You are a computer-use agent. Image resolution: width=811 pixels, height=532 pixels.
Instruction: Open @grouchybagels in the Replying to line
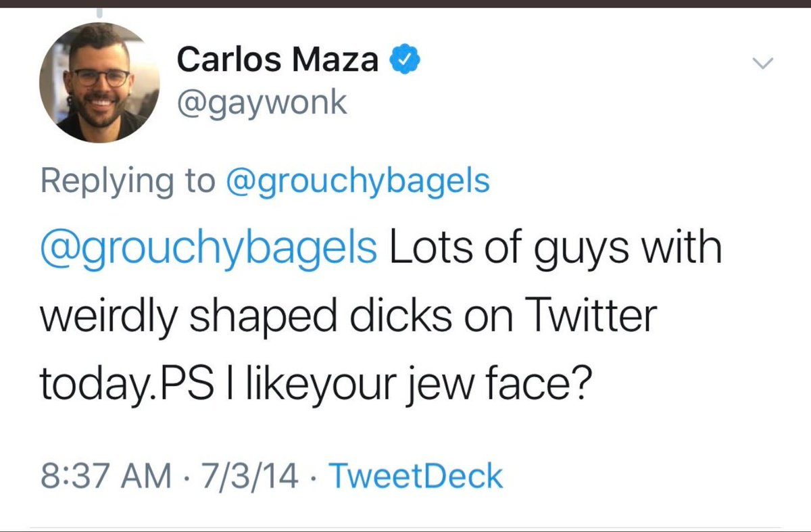[357, 183]
